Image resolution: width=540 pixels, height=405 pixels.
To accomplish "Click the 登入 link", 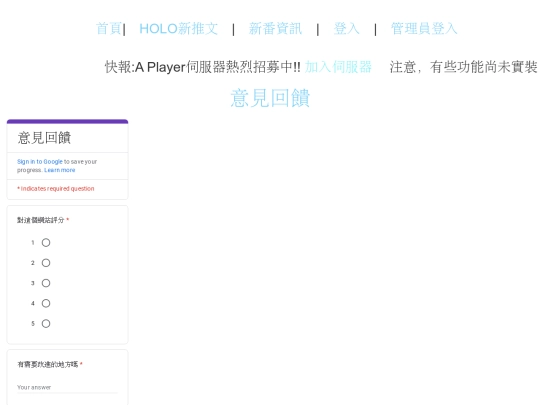I will click(x=346, y=29).
